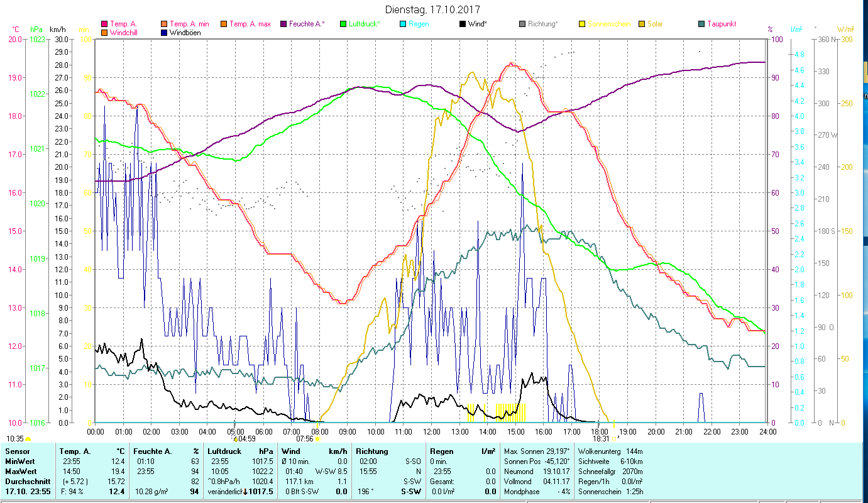Click the 'Taupunkt' legend label
The image size is (868, 503).
[x=722, y=24]
